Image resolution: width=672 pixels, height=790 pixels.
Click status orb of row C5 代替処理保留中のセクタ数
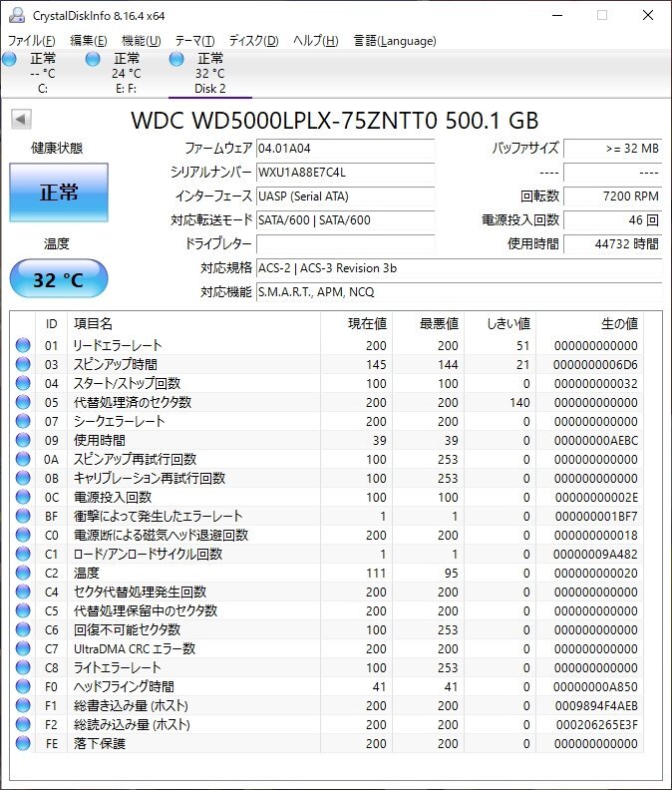pyautogui.click(x=23, y=610)
